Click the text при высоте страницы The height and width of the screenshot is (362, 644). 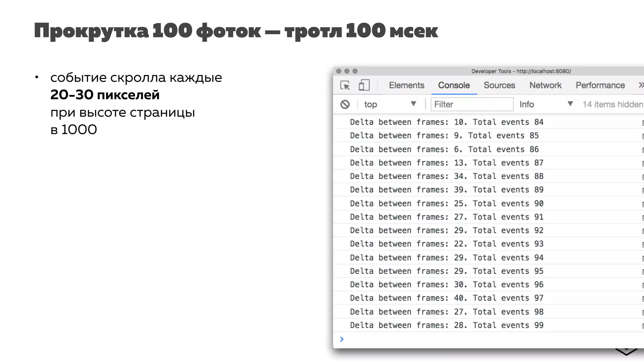[x=123, y=112]
